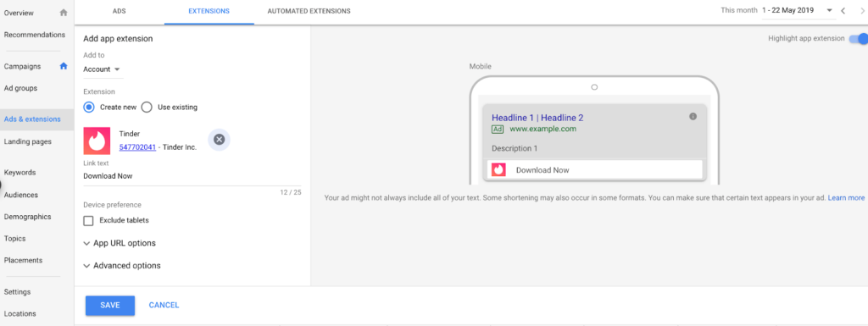Click the Mobile preview label
This screenshot has width=868, height=326.
pos(481,66)
